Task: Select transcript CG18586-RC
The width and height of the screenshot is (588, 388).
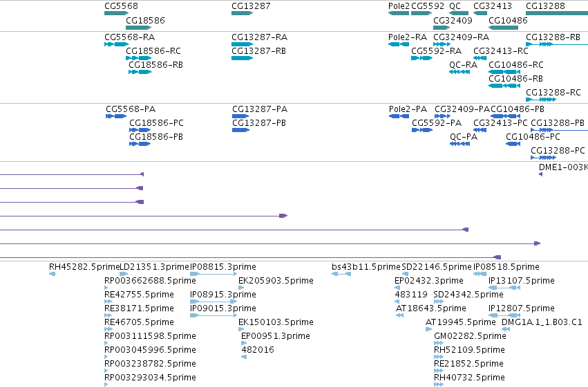Action: [139, 58]
